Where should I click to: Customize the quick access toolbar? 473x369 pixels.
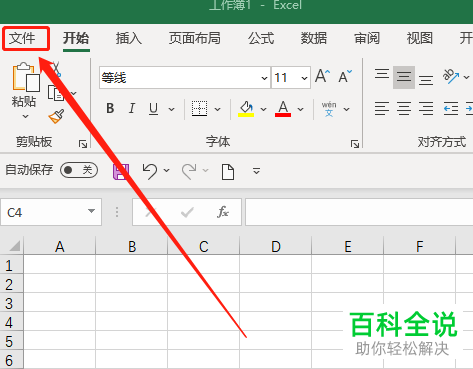point(256,171)
